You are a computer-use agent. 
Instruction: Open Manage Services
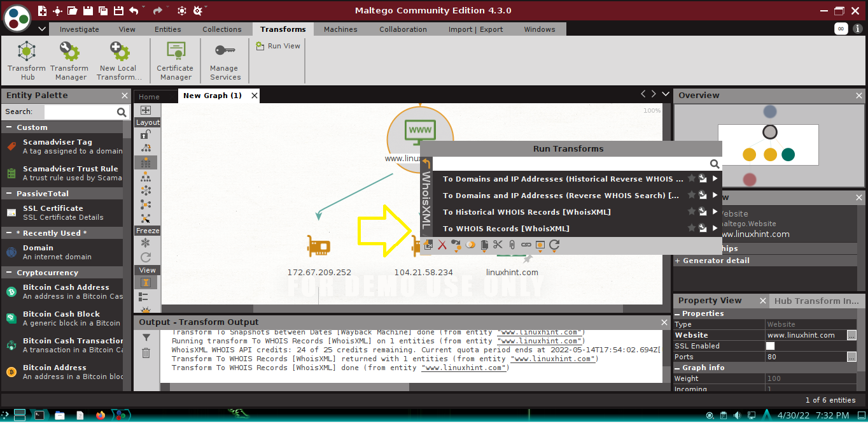tap(225, 61)
